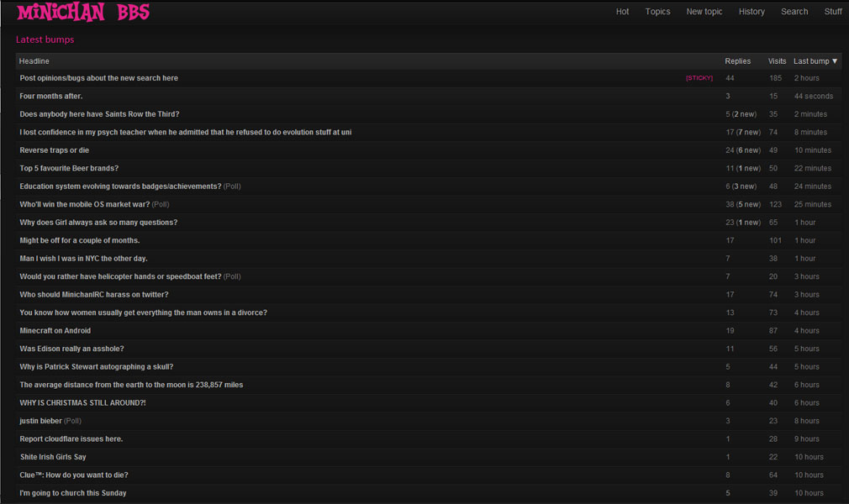The height and width of the screenshot is (504, 849).
Task: Open the mobile OS market war poll
Action: [x=85, y=205]
